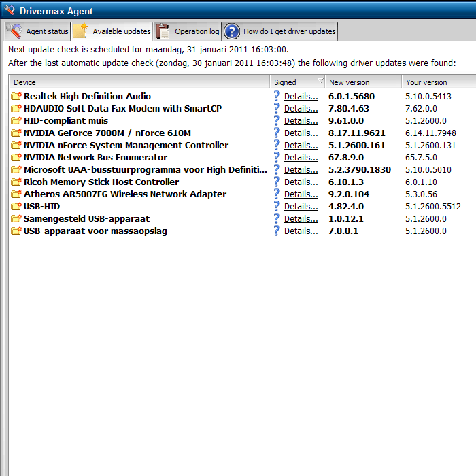The image size is (476, 476).
Task: Open Details link for HDAUDIO Soft Data Fax Modem
Action: [301, 108]
